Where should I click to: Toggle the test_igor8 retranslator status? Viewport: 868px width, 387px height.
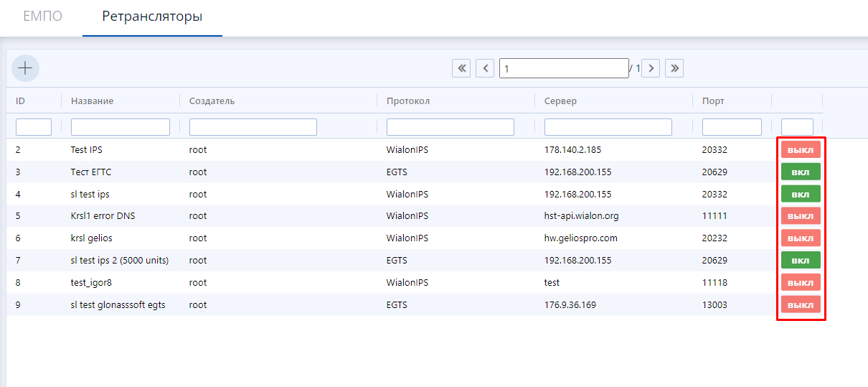[x=801, y=283]
